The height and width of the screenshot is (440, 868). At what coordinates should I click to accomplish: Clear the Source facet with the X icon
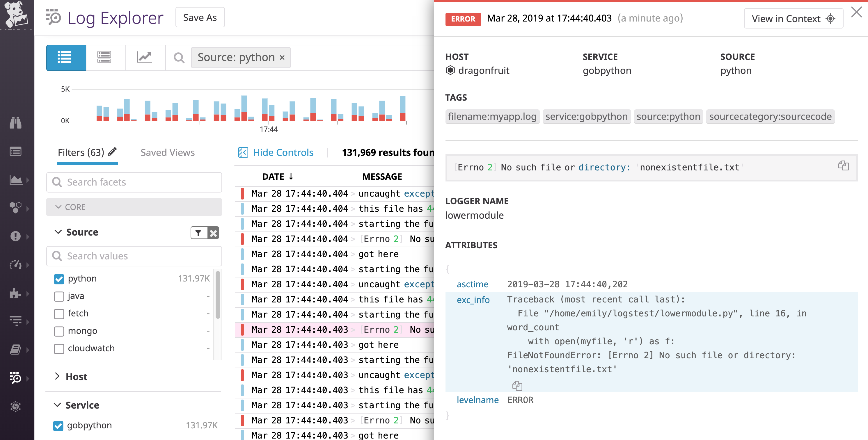(213, 233)
